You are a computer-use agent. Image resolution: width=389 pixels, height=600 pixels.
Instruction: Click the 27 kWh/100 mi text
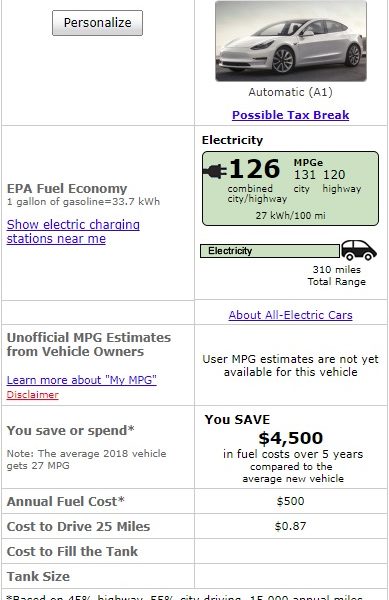[x=290, y=215]
